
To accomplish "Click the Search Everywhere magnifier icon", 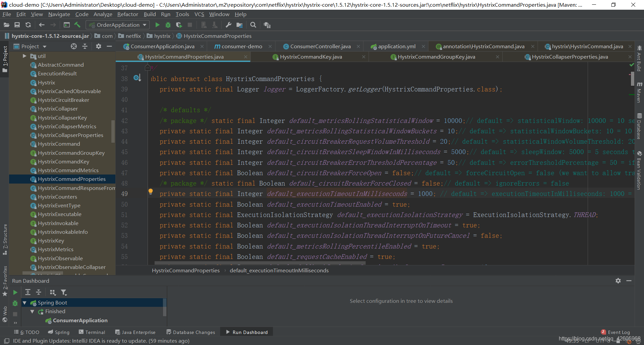I will click(x=253, y=25).
